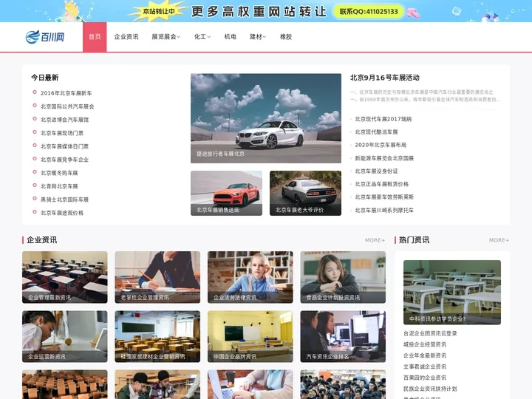
Task: Select 民族企业资讯扶持计划 hot article
Action: [430, 389]
